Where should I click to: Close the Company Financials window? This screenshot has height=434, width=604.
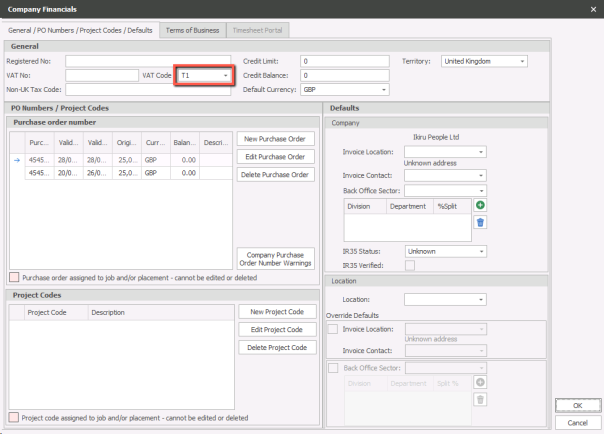(593, 8)
